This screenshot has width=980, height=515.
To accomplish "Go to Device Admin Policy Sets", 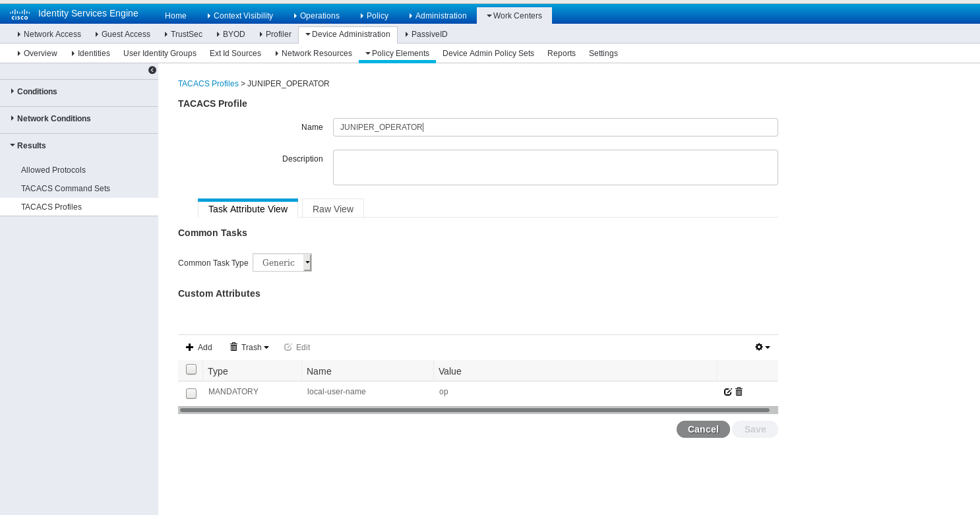I will tap(488, 53).
